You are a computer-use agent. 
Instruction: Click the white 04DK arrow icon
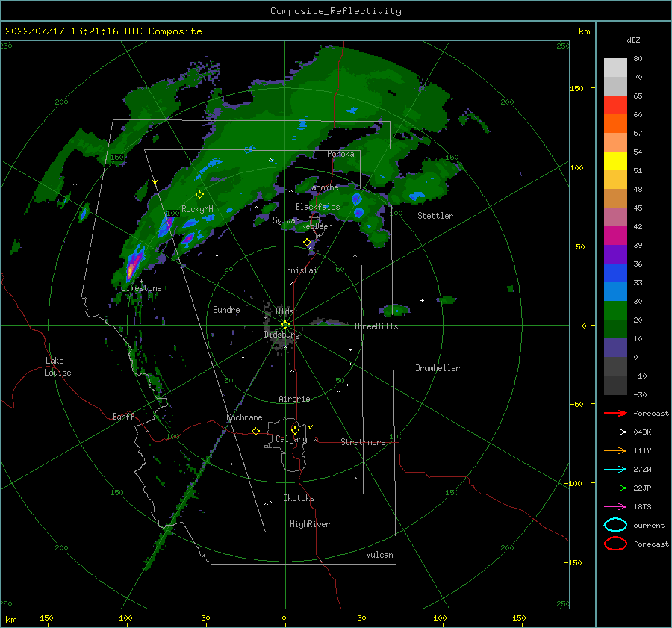(615, 432)
